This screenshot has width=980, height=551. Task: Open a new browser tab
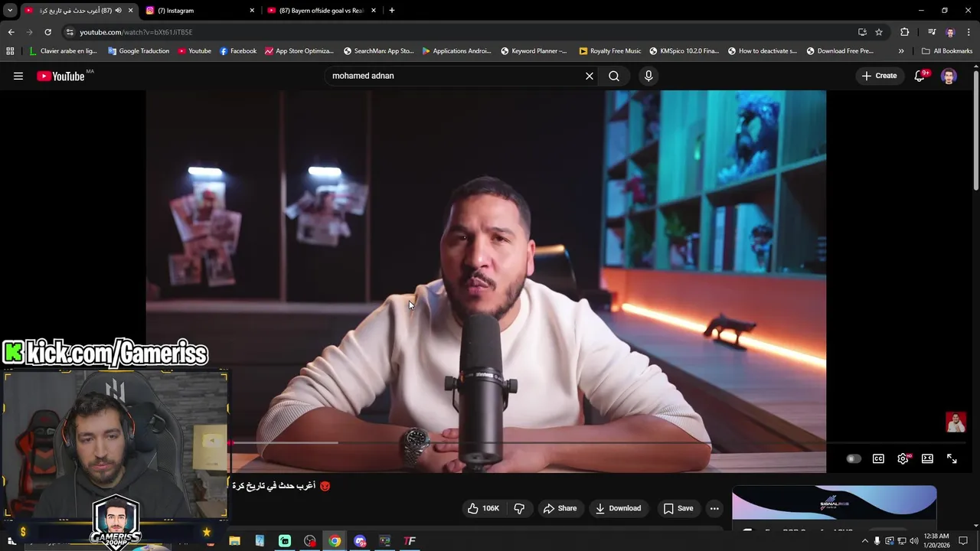point(392,11)
